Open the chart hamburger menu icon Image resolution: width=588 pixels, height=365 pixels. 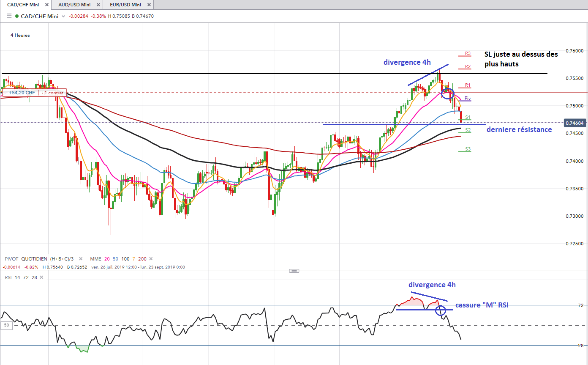coord(9,16)
